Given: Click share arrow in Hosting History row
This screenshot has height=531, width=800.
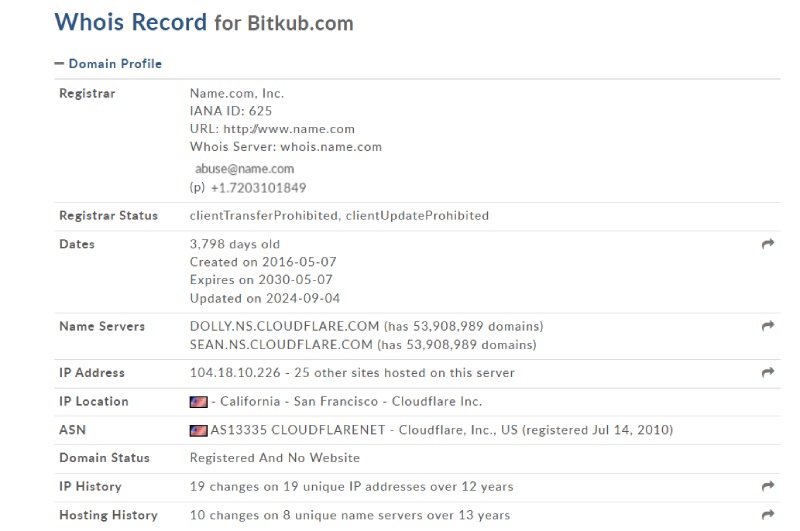Looking at the screenshot, I should pos(768,515).
